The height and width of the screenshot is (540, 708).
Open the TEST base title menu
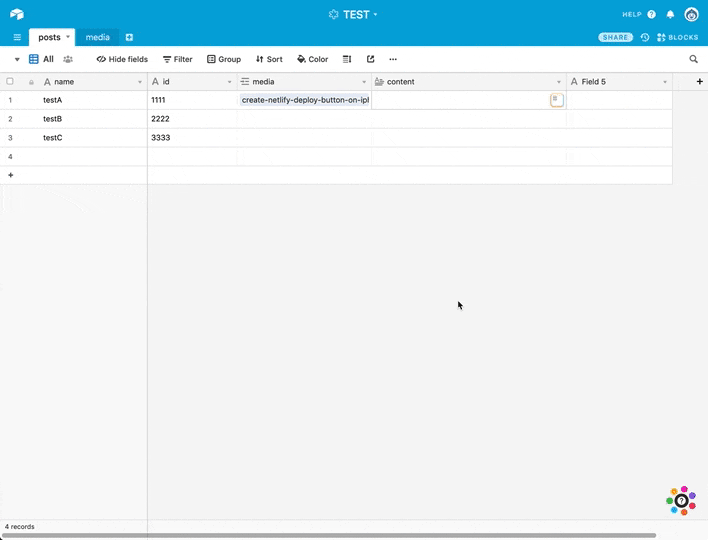353,14
